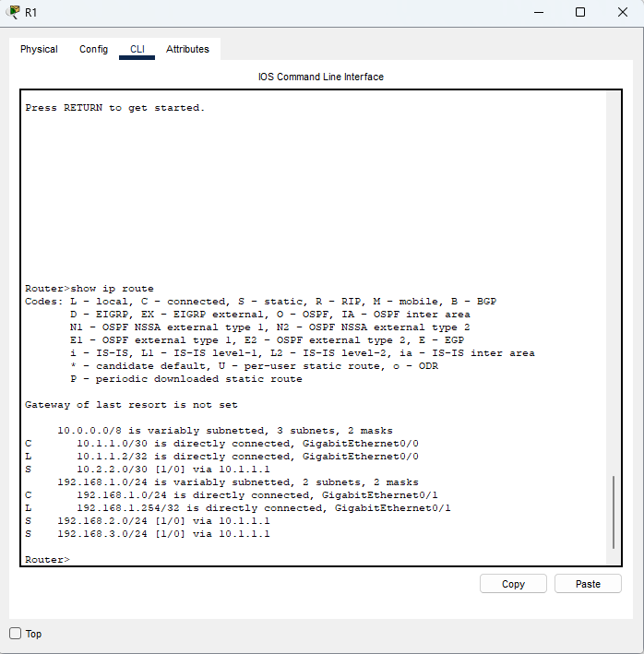Image resolution: width=644 pixels, height=654 pixels.
Task: Click the 'E1 - OSPF external type 1' line
Action: pyautogui.click(x=267, y=340)
